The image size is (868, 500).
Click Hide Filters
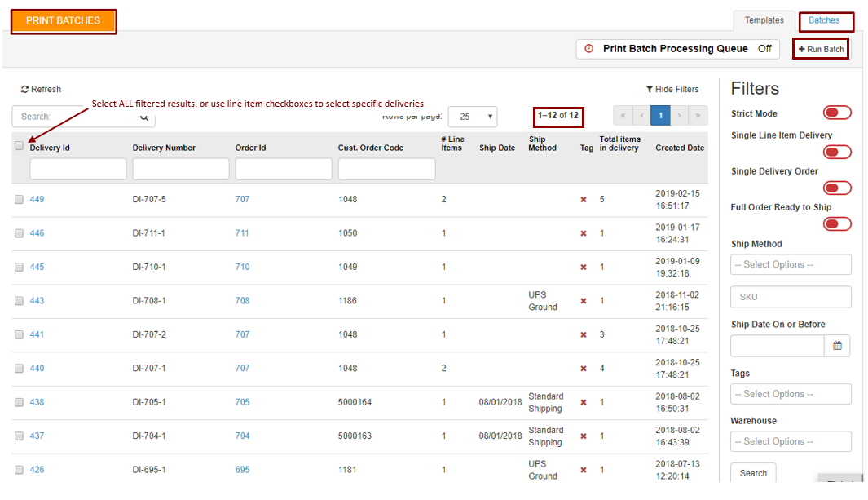tap(672, 89)
